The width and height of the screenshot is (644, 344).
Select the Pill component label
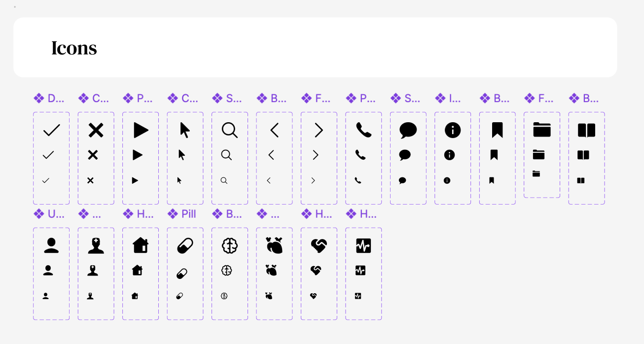pos(188,214)
